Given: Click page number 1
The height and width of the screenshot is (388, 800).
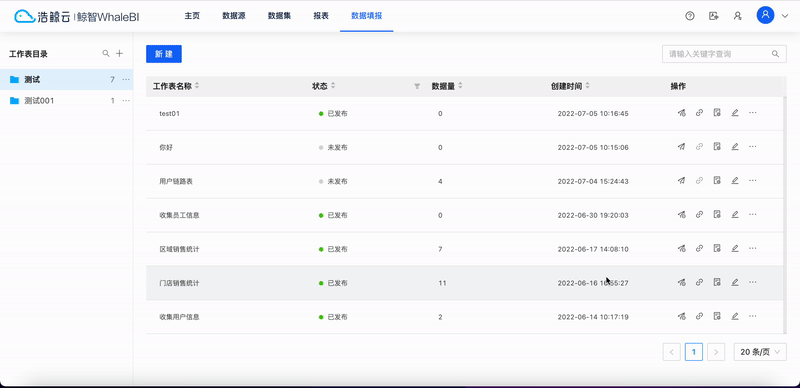Looking at the screenshot, I should (694, 352).
